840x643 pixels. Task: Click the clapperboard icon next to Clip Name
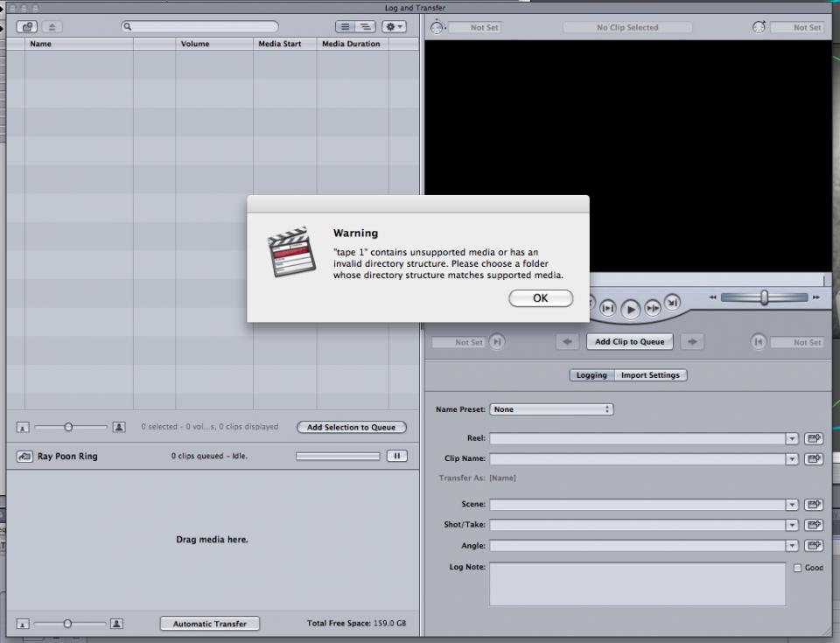tap(814, 458)
